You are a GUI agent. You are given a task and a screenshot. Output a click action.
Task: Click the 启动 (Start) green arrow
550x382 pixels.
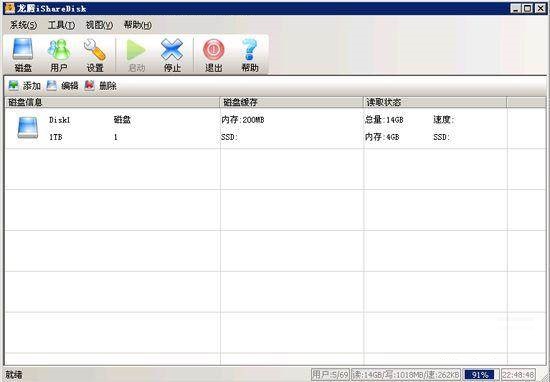pos(136,55)
